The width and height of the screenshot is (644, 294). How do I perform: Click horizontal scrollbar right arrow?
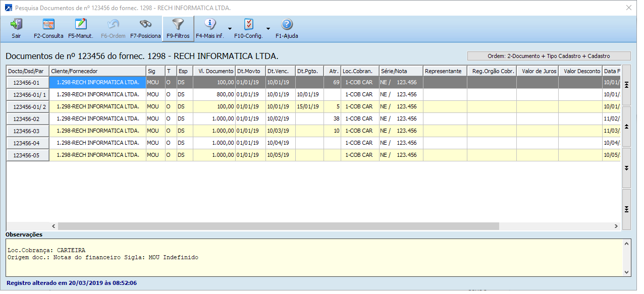click(x=615, y=226)
